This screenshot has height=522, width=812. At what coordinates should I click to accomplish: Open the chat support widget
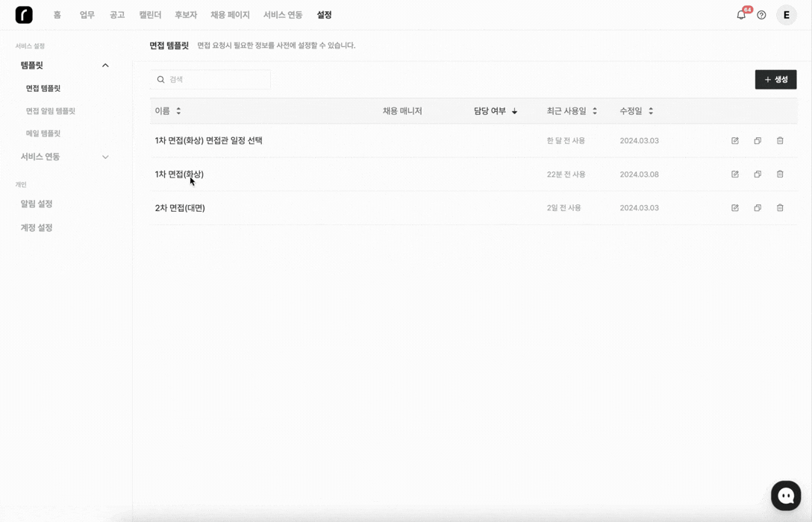785,496
